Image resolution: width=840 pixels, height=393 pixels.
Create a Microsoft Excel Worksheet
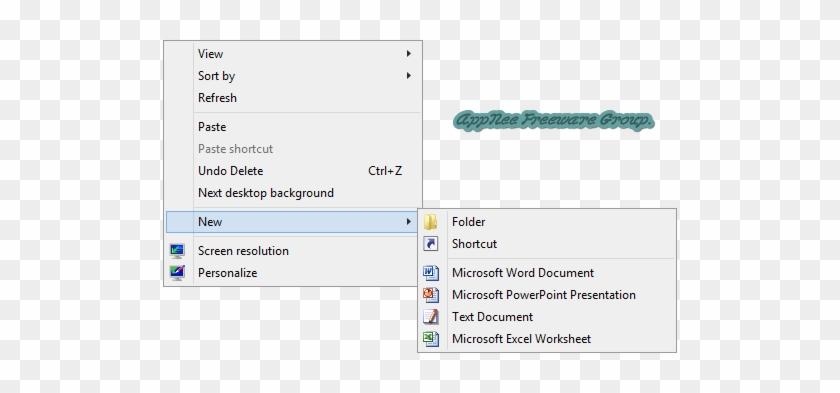(547, 339)
